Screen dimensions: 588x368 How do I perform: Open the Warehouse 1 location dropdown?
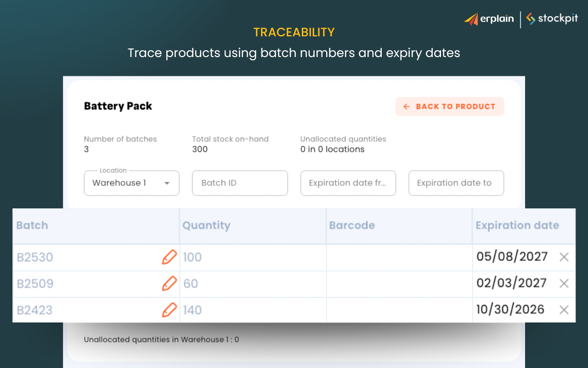pos(131,183)
